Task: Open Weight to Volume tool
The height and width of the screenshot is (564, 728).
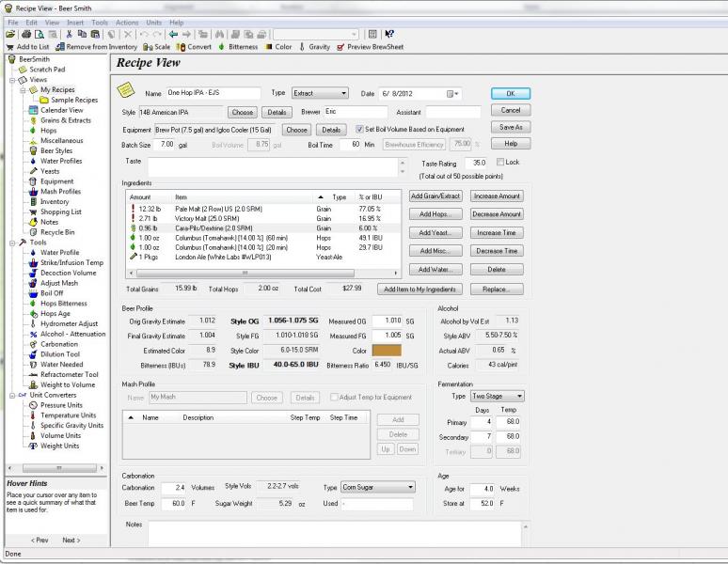Action: tap(68, 385)
